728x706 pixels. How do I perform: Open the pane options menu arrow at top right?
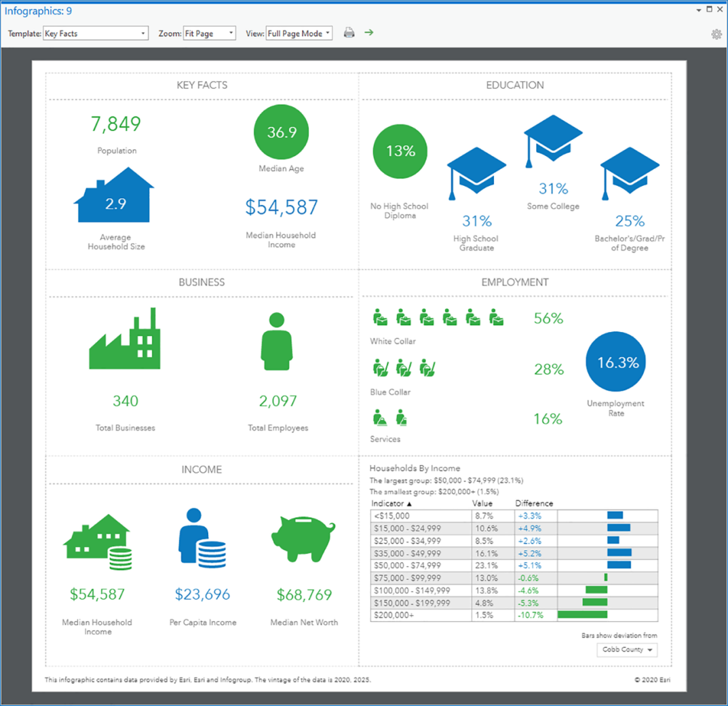tap(699, 10)
